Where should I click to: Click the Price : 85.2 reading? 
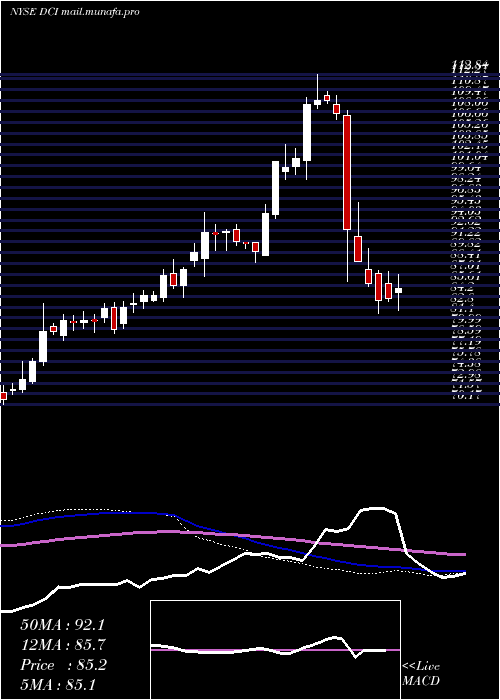(x=63, y=665)
